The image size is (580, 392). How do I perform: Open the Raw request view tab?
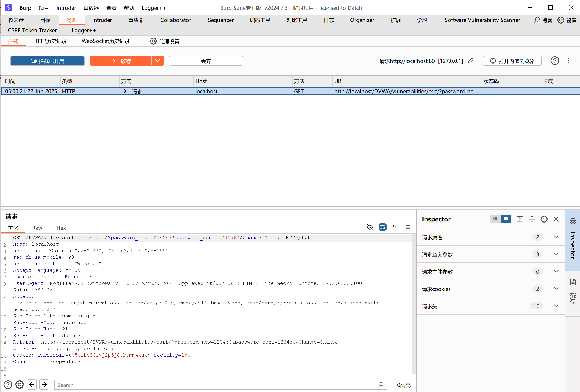[37, 228]
